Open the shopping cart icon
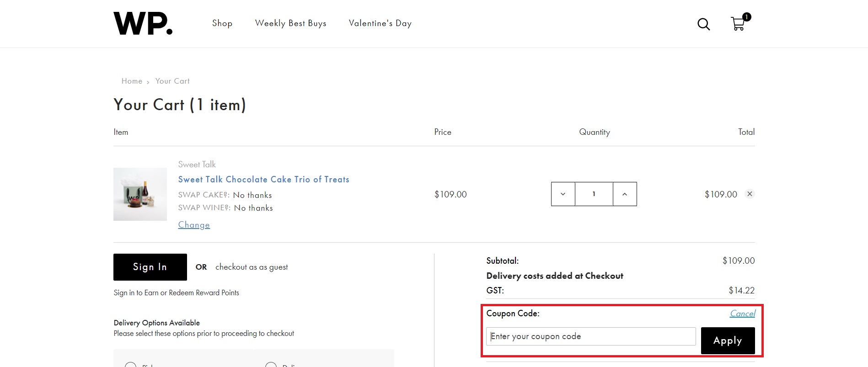Viewport: 868px width, 367px height. coord(738,24)
